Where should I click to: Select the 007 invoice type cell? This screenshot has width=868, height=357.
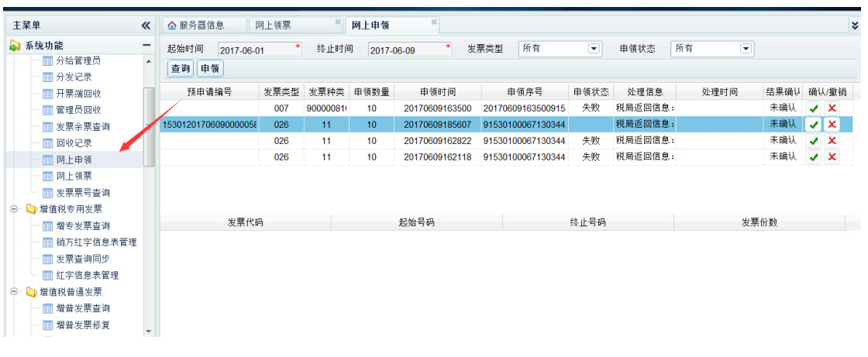click(281, 108)
